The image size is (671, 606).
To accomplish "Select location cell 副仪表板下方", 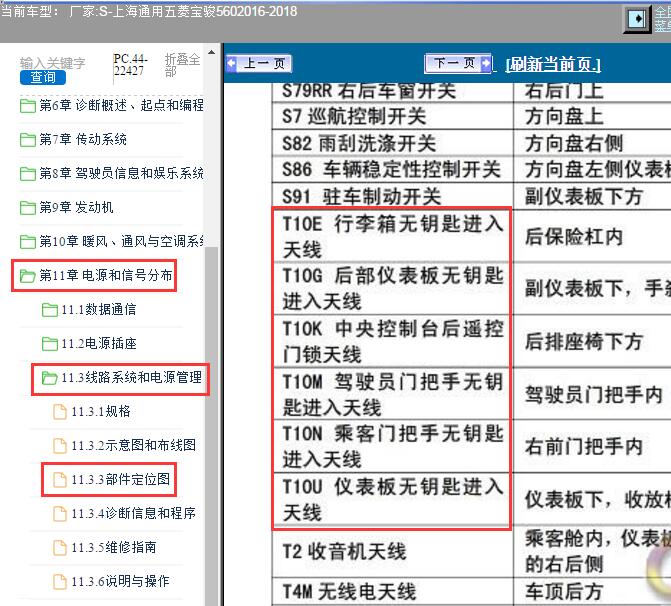I will click(x=592, y=196).
